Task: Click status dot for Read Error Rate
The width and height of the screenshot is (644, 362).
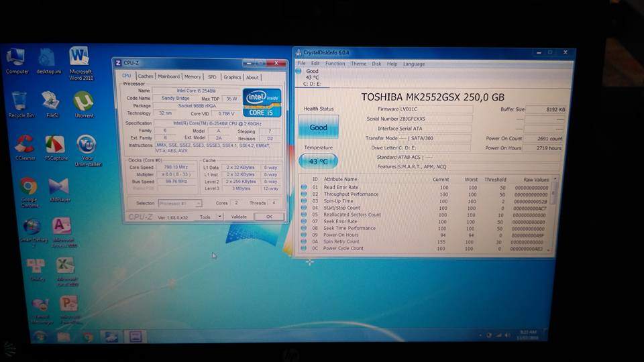Action: point(304,187)
